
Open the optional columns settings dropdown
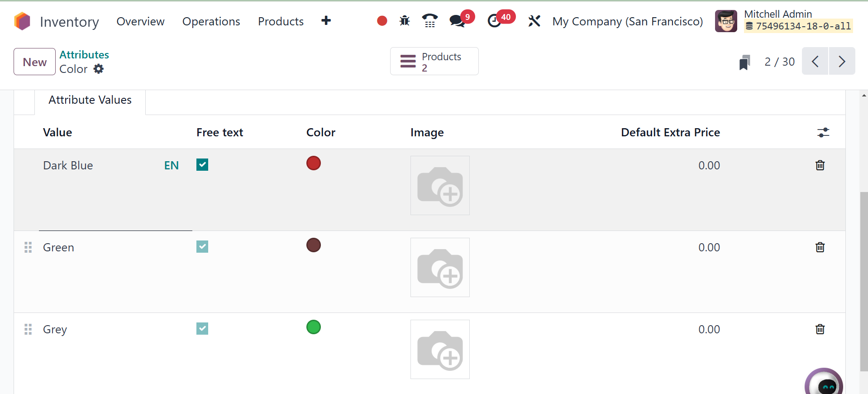823,132
